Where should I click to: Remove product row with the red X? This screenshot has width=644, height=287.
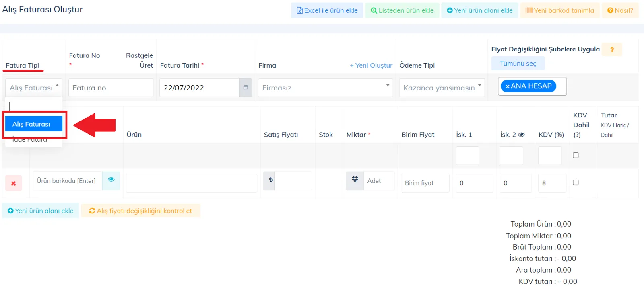coord(14,183)
